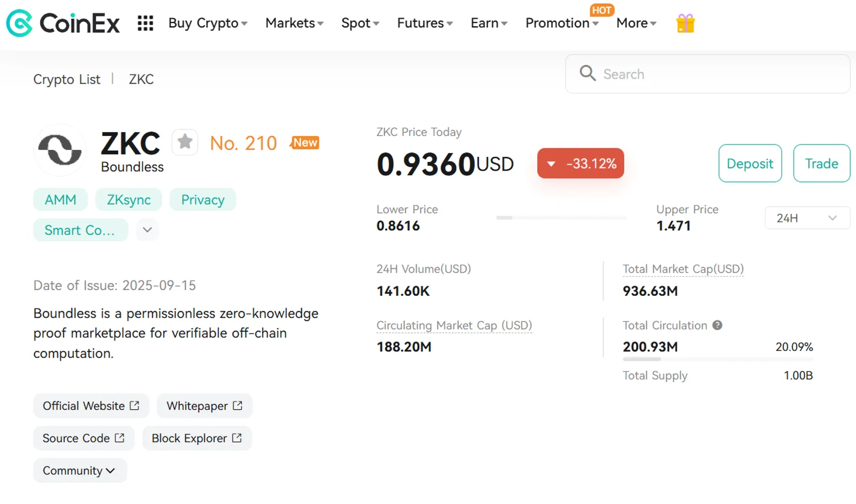856x504 pixels.
Task: Open the Whitepaper link
Action: (x=204, y=406)
